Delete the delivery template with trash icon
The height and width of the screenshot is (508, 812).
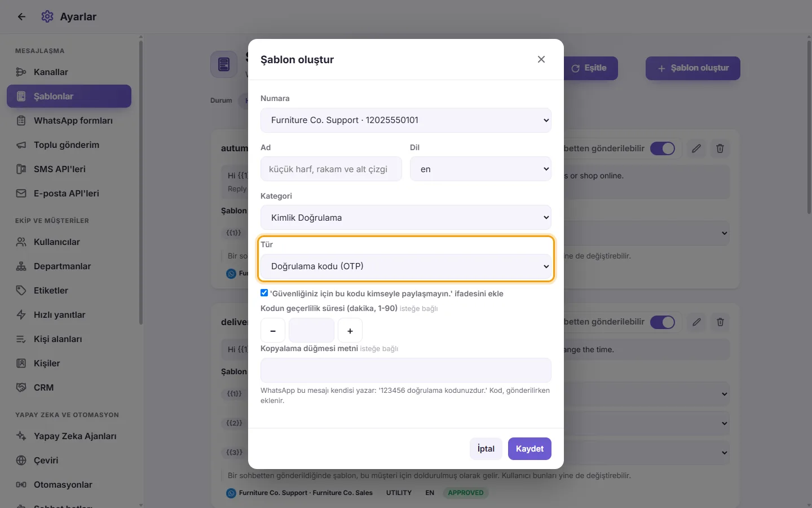coord(720,322)
